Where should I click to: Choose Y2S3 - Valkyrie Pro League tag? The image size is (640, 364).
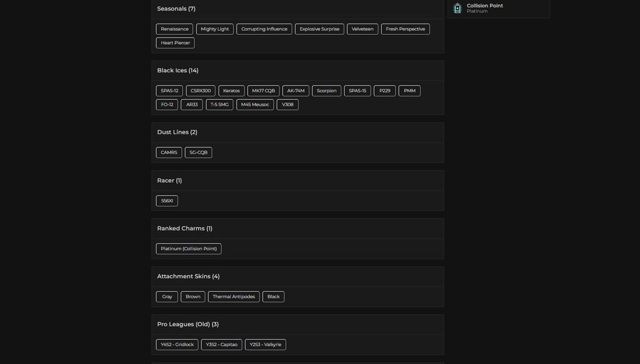pyautogui.click(x=265, y=345)
